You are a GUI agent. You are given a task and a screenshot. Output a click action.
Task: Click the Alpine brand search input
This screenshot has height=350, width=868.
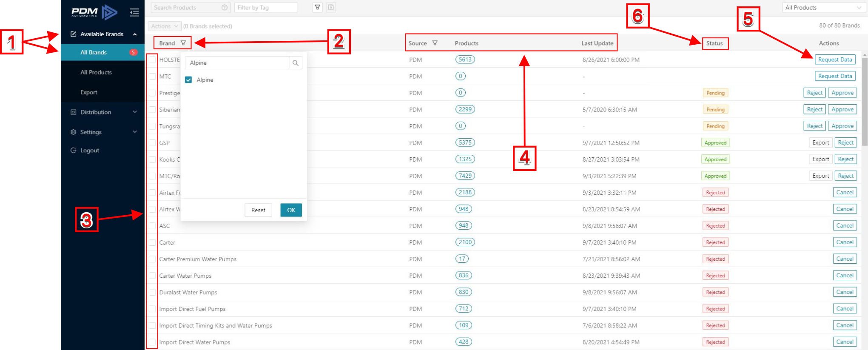(237, 63)
